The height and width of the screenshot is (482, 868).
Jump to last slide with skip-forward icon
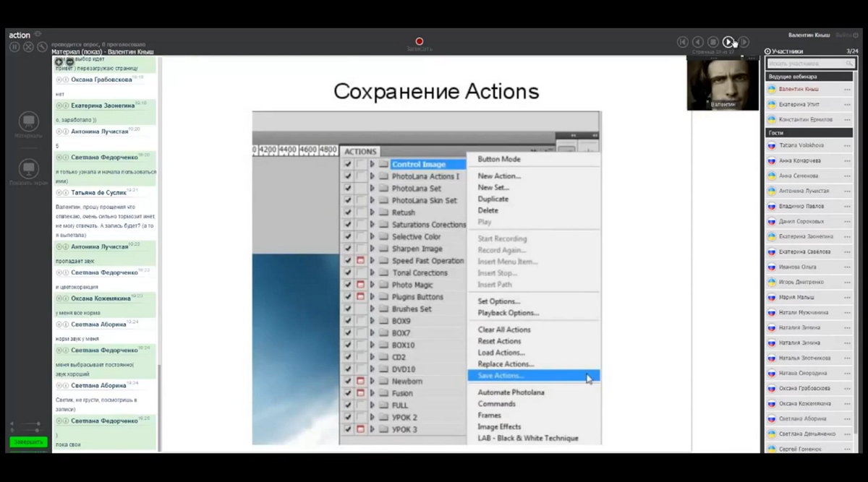point(744,42)
